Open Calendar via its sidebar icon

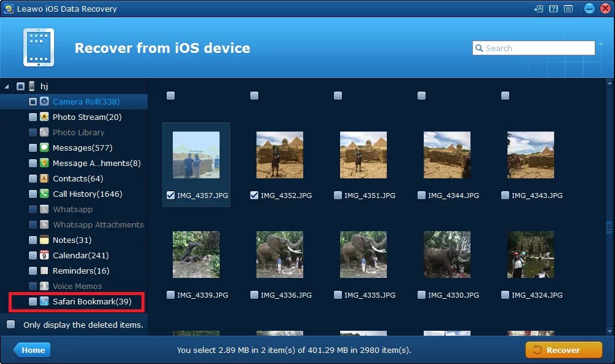pos(43,255)
